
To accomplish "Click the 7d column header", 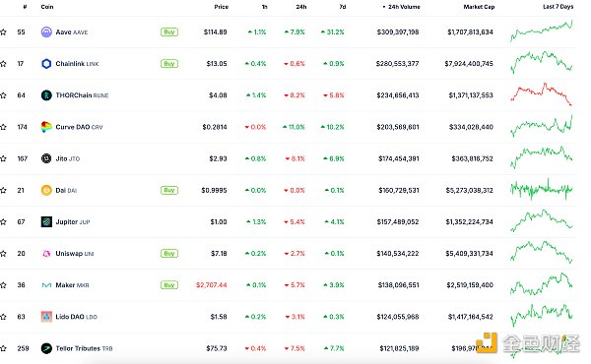I will tap(342, 7).
